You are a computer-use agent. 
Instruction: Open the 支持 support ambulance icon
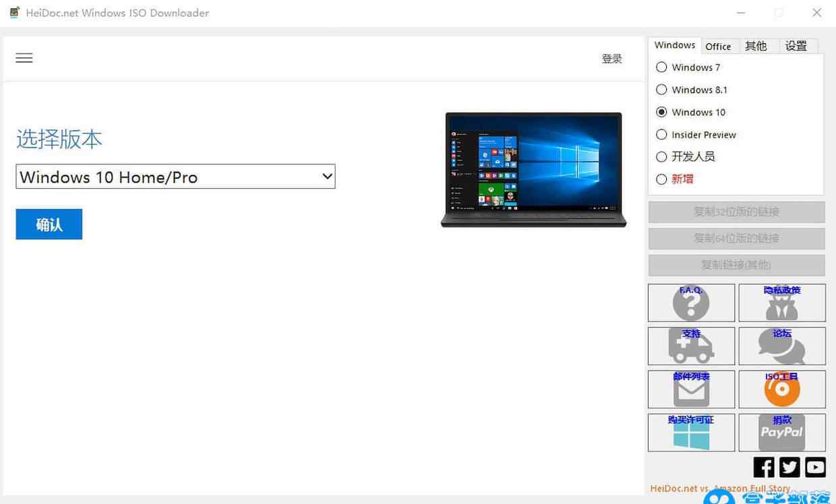coord(691,346)
